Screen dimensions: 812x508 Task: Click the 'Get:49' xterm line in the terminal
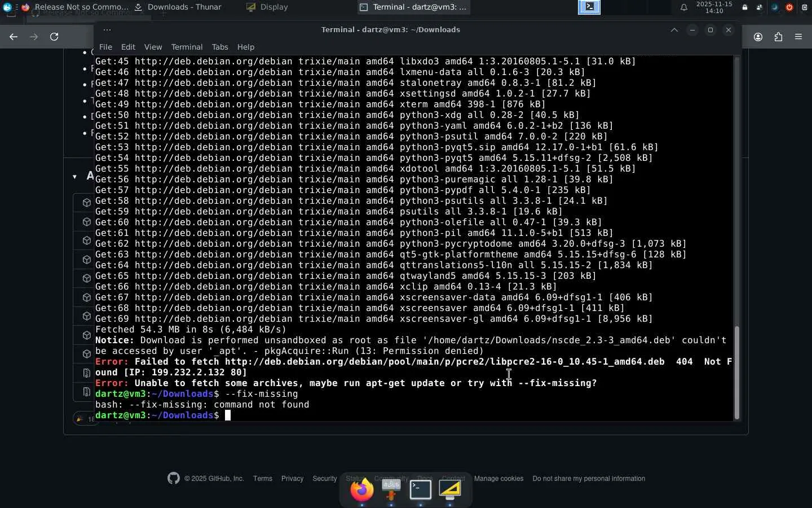[x=320, y=104]
